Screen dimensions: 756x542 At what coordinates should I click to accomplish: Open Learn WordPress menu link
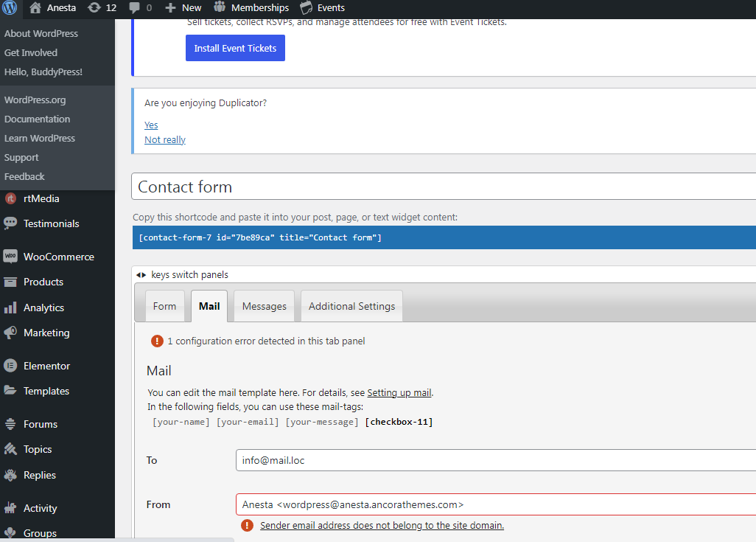[40, 138]
